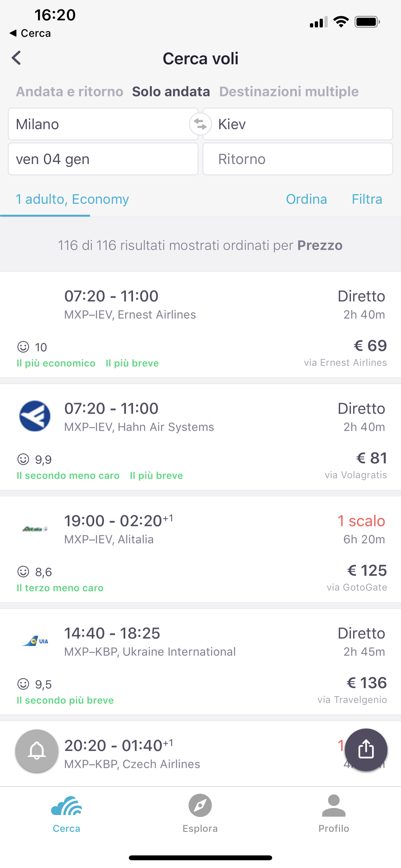This screenshot has height=868, width=401.
Task: Change departure date ven 04 gen
Action: point(103,159)
